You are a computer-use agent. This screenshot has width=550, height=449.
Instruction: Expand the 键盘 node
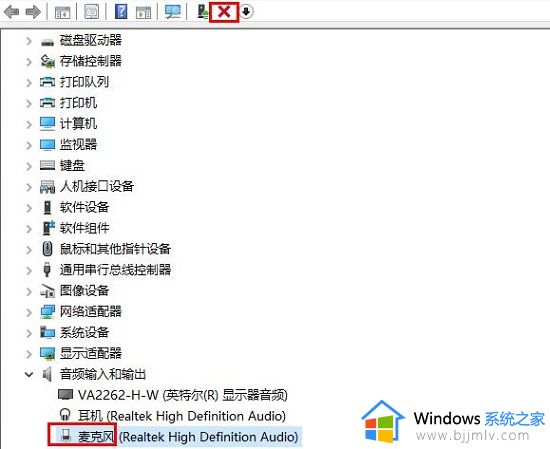(x=29, y=166)
